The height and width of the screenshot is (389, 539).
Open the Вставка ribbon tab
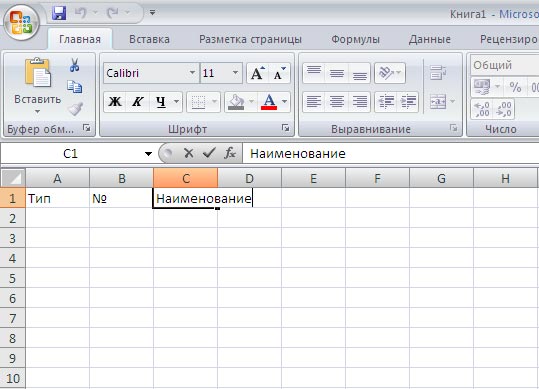click(x=149, y=39)
